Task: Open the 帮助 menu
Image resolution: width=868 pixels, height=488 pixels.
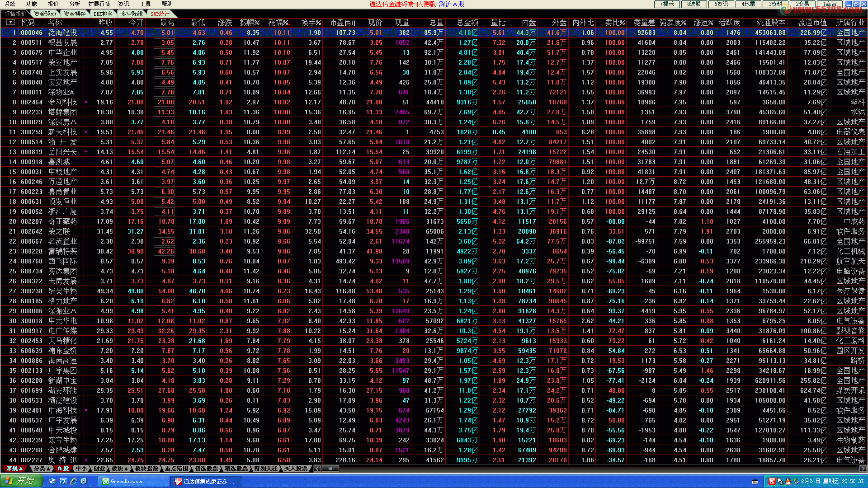Action: pos(167,4)
